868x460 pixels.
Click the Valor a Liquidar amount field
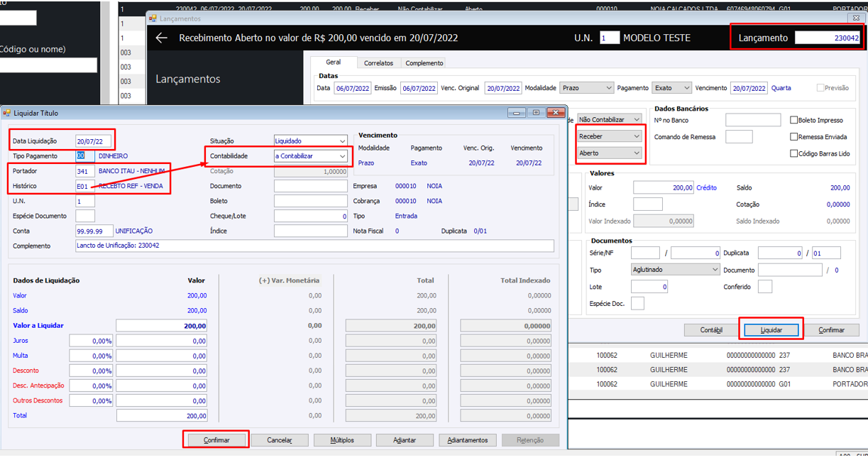click(162, 326)
